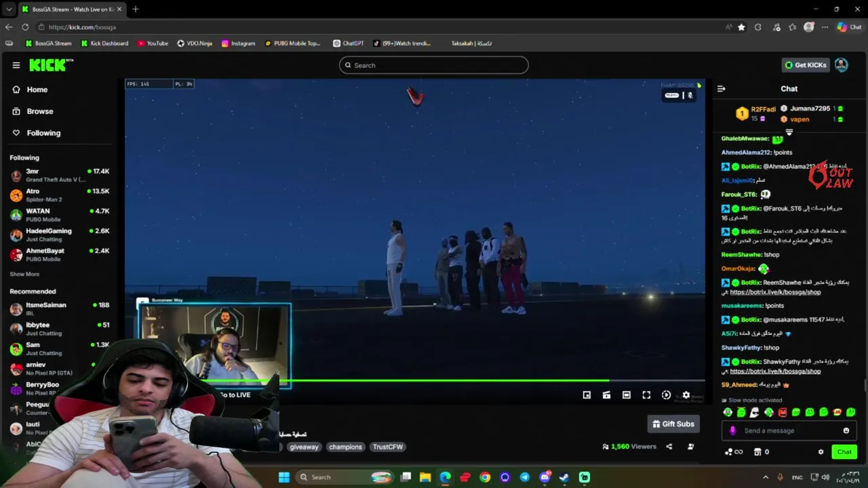868x488 pixels.
Task: Open the YouTube bookmark
Action: coord(153,43)
